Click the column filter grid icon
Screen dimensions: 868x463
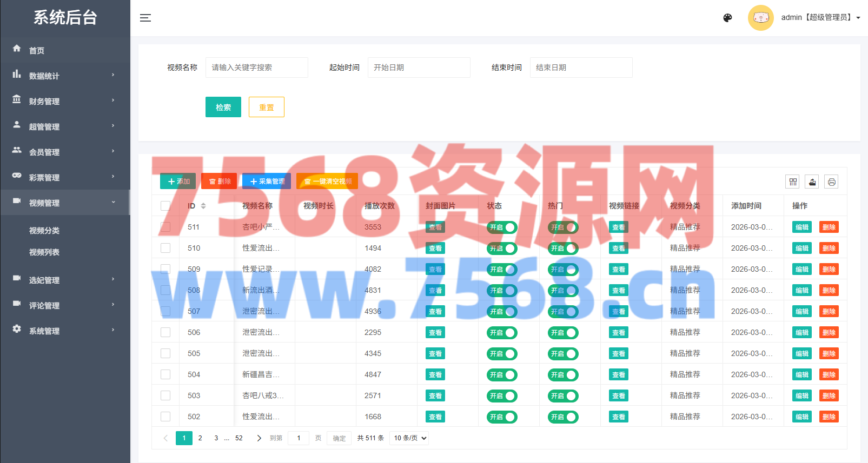(x=793, y=182)
